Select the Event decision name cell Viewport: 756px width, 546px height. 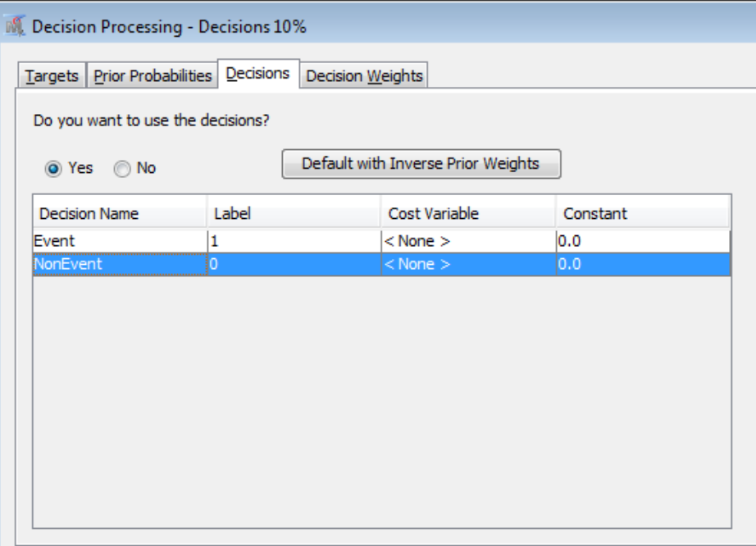tap(119, 241)
